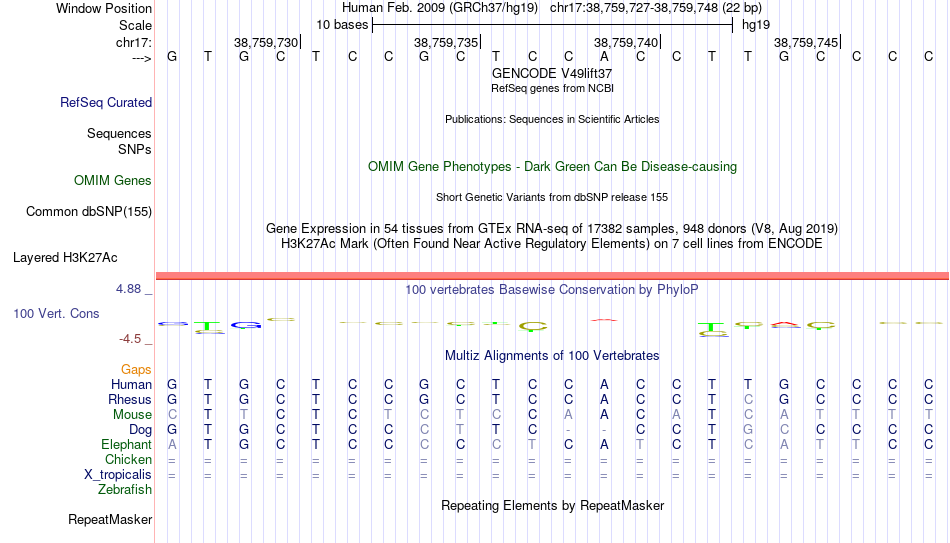The height and width of the screenshot is (543, 950).
Task: Click the chr17: base position label
Action: [x=133, y=42]
